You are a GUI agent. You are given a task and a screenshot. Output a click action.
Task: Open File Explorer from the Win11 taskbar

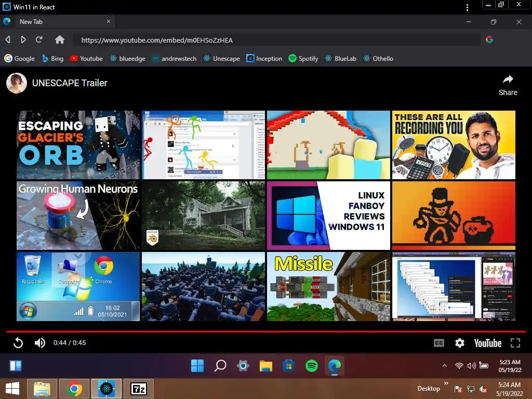[x=266, y=366]
